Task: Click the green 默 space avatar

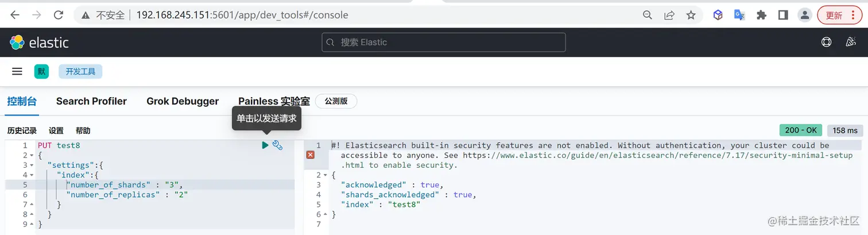Action: 41,71
